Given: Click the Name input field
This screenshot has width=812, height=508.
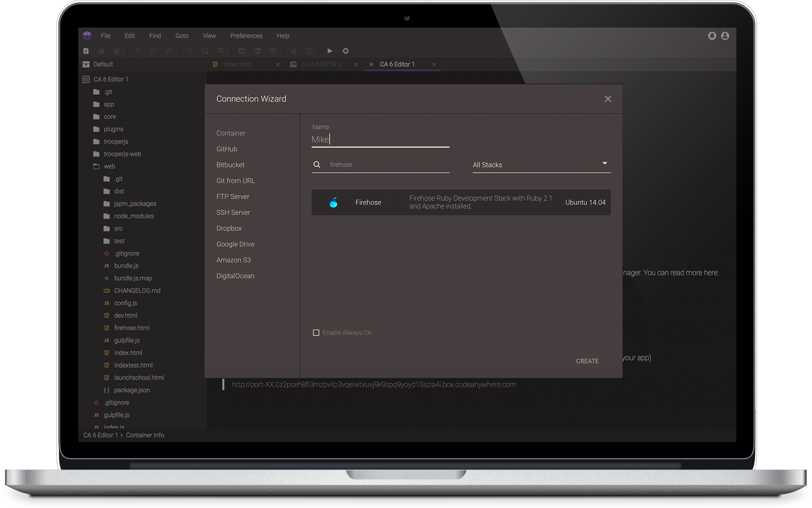Looking at the screenshot, I should [x=380, y=139].
